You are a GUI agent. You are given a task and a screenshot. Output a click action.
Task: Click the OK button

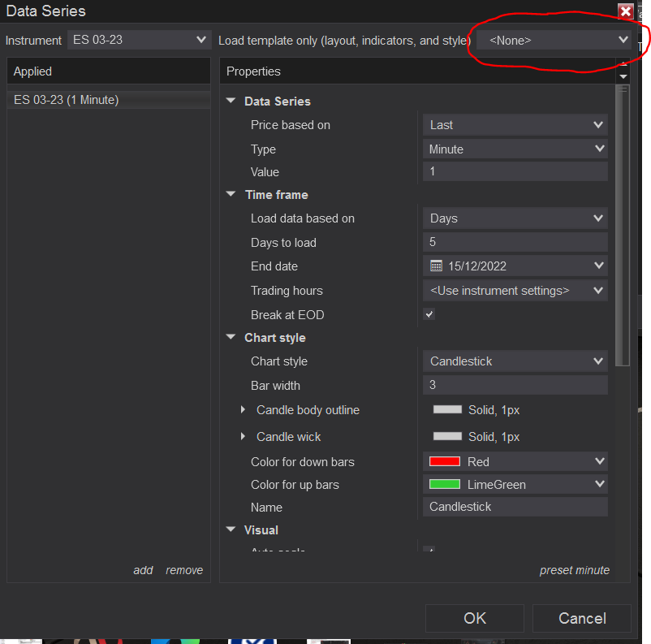click(475, 618)
